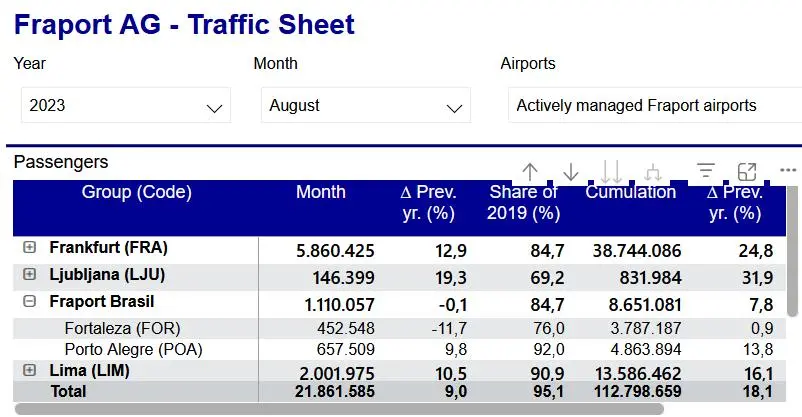
Task: Sort by Month column header
Action: (321, 192)
